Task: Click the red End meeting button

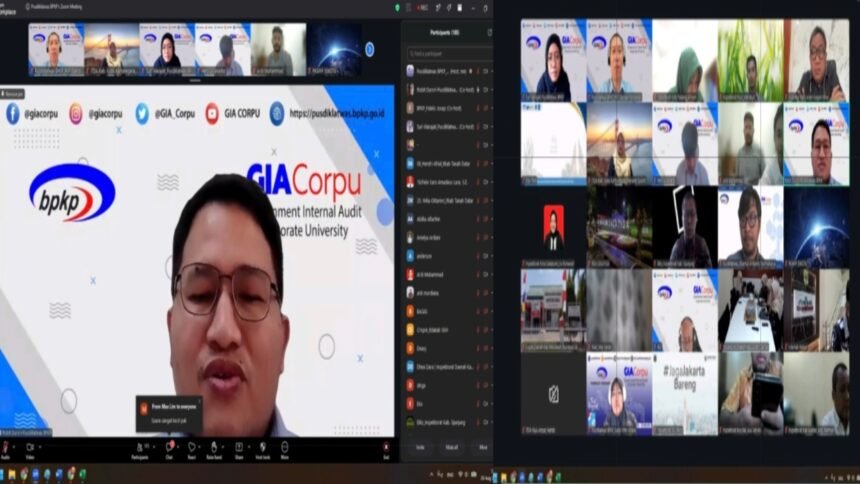Action: click(386, 450)
